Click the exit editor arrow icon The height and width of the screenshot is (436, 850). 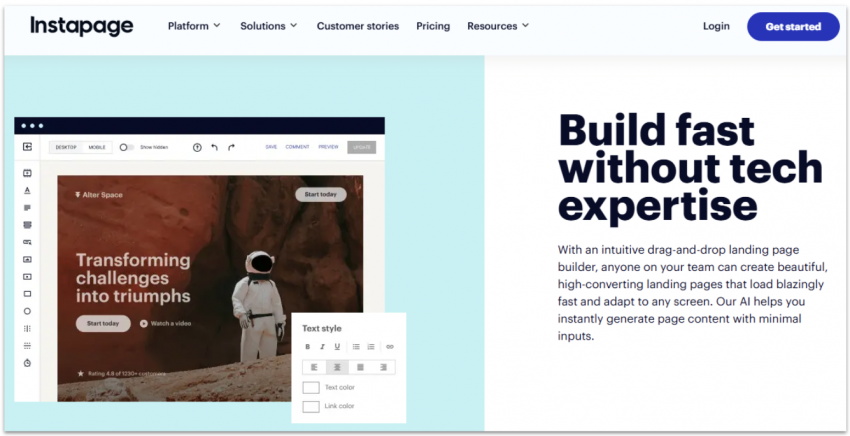[27, 147]
